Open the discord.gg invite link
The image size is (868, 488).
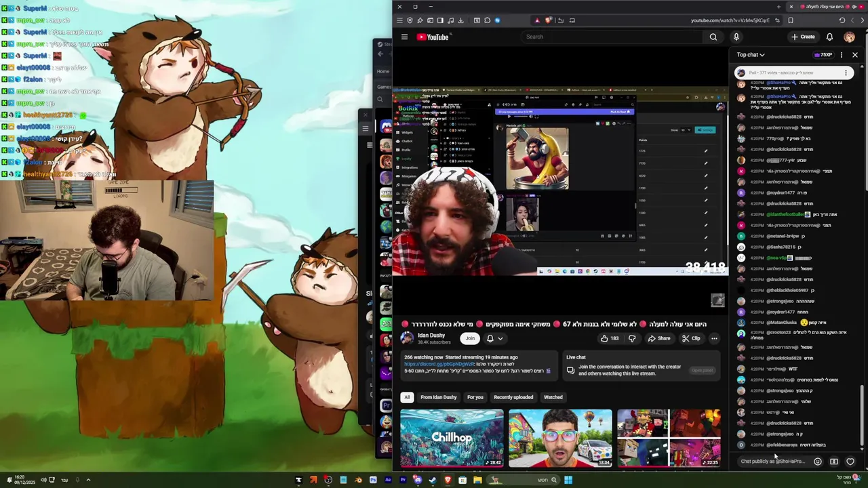[439, 364]
